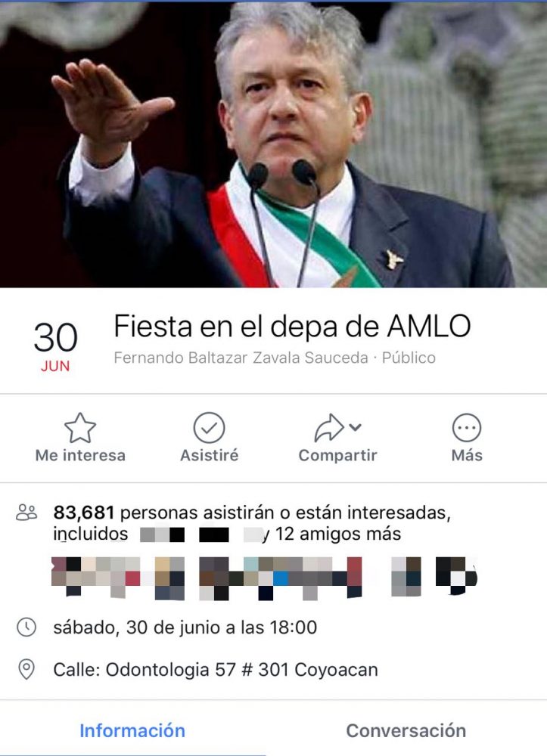Click the 12 amigos más text
The height and width of the screenshot is (756, 547).
click(x=338, y=534)
